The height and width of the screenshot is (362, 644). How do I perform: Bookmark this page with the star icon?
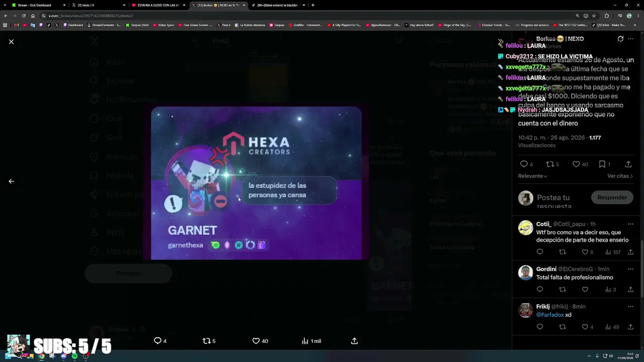pyautogui.click(x=594, y=16)
